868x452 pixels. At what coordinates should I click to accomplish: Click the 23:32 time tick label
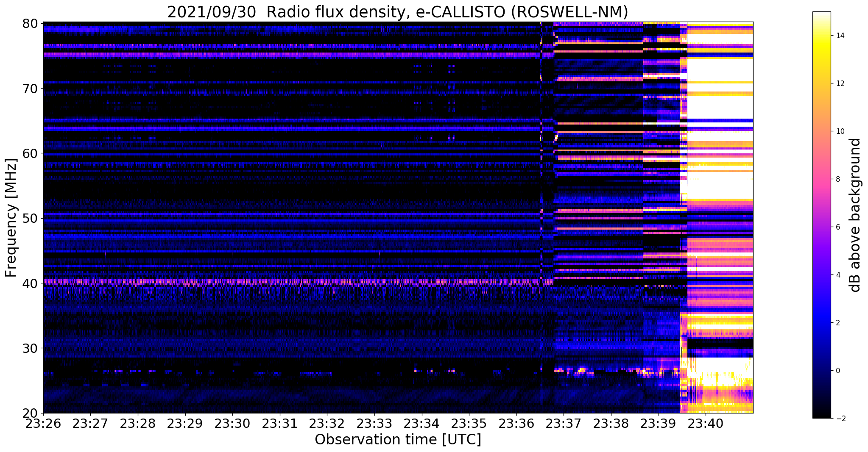tap(327, 424)
